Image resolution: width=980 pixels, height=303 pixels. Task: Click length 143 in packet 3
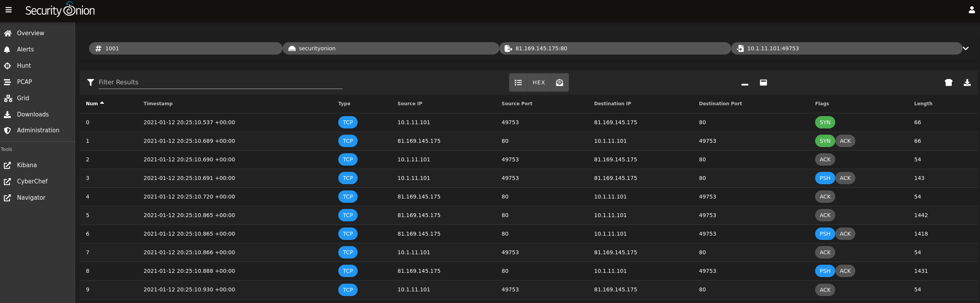click(919, 178)
